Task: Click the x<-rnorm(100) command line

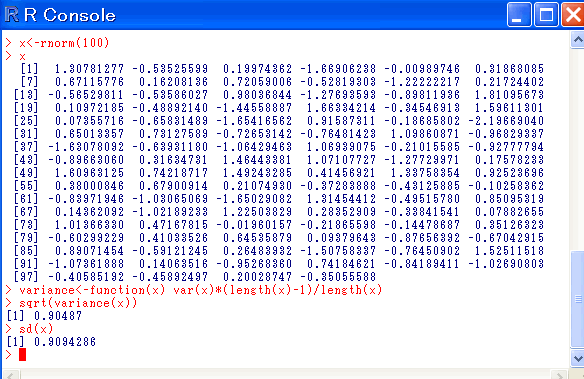Action: tap(64, 43)
